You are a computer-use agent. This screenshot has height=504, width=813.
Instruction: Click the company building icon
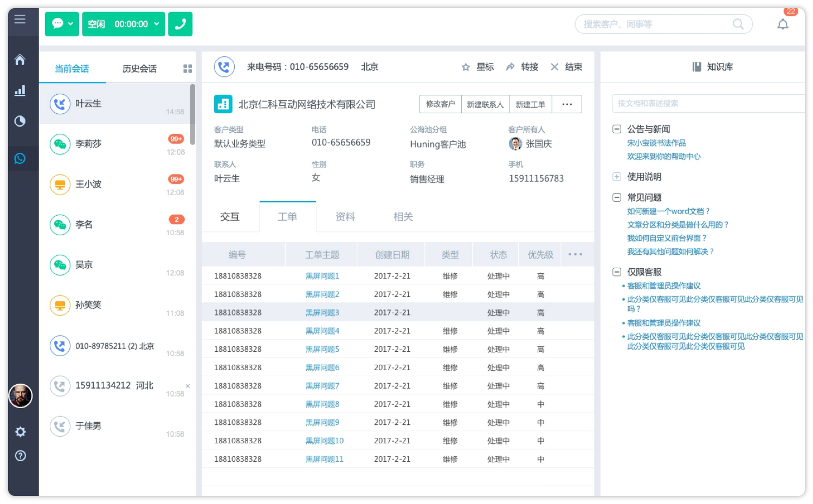(223, 104)
